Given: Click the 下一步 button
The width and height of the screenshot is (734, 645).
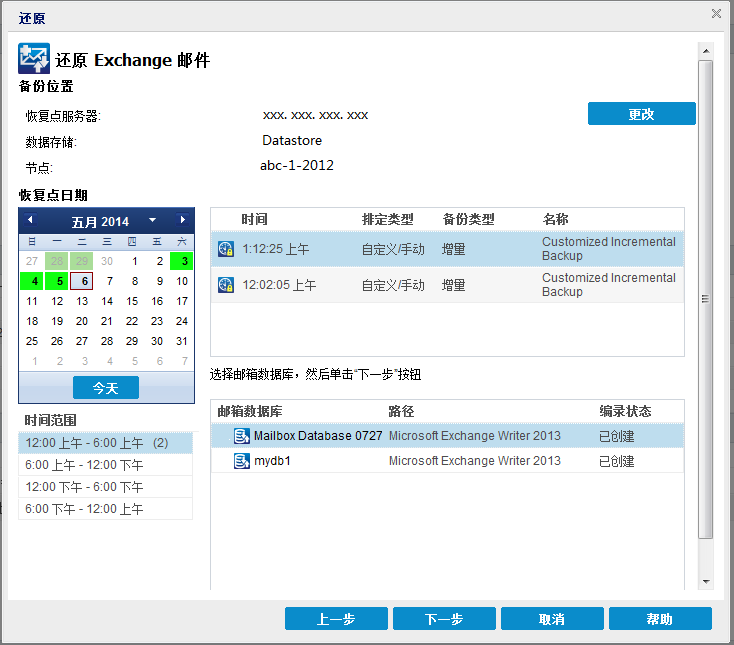Looking at the screenshot, I should pyautogui.click(x=444, y=619).
